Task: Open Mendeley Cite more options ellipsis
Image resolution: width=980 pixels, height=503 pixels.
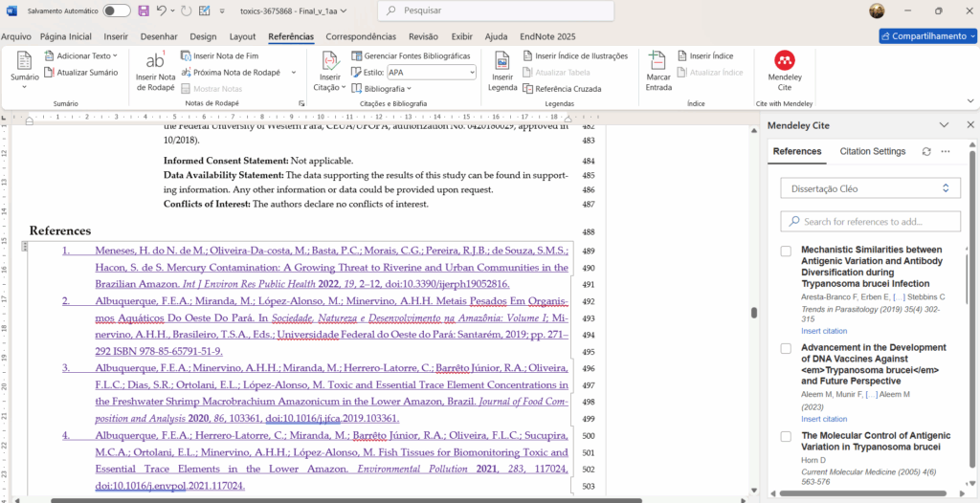Action: click(x=946, y=151)
